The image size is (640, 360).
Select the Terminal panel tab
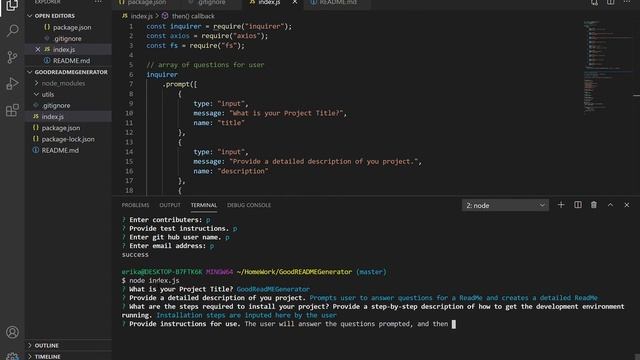(204, 205)
